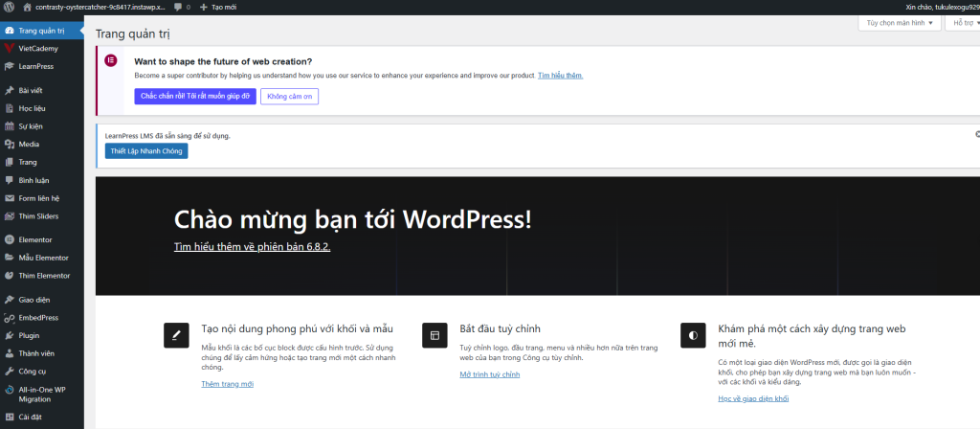Click the Thành viên user icon
The image size is (980, 429).
(9, 353)
